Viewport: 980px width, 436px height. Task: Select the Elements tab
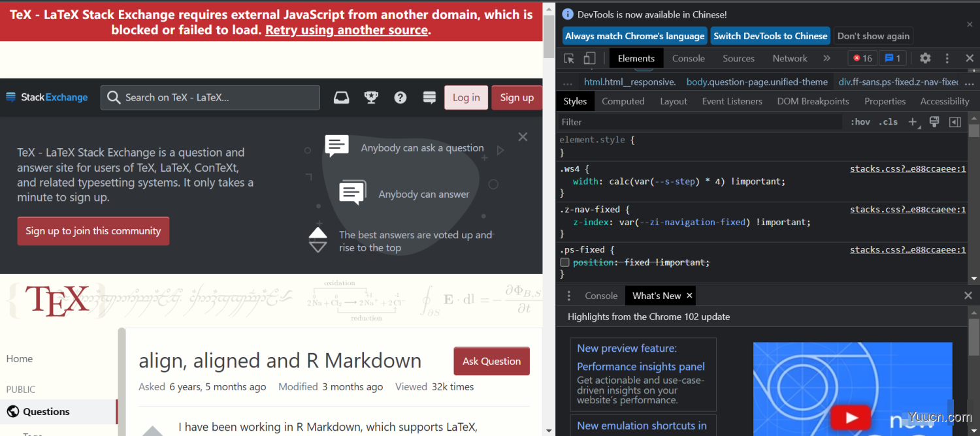point(636,58)
